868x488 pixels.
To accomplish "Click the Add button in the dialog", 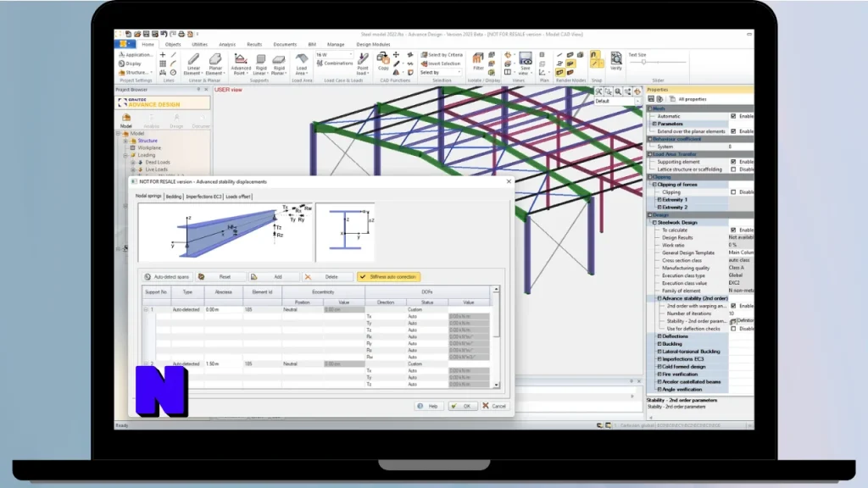I will click(x=274, y=277).
